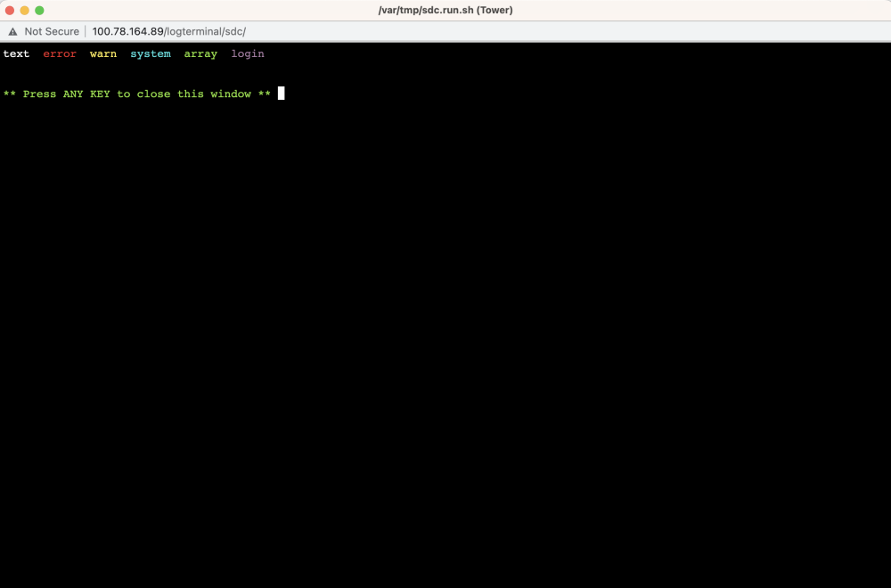Click the Not Secure warning icon
This screenshot has height=588, width=891.
click(x=12, y=32)
